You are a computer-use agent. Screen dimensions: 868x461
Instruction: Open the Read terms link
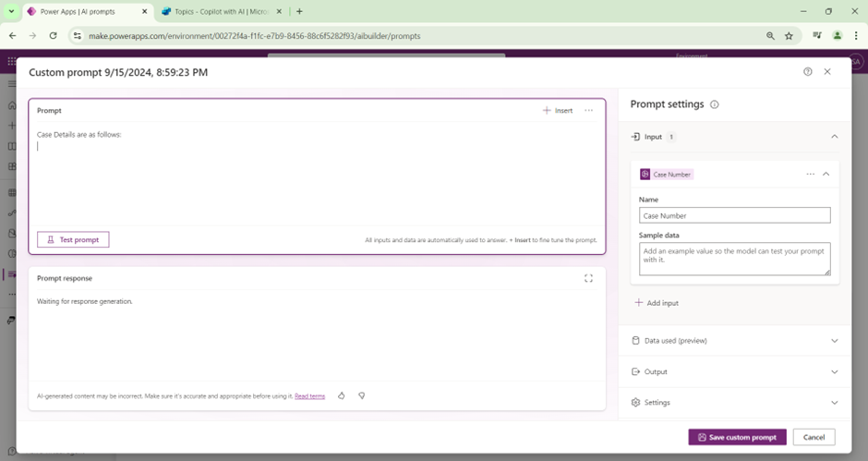[x=309, y=396]
